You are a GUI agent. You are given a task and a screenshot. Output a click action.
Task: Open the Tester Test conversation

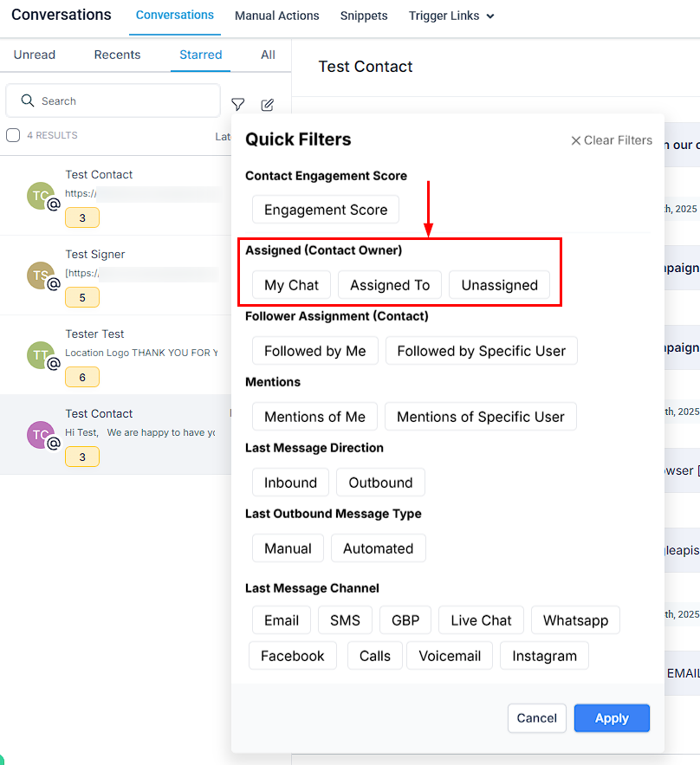[x=115, y=354]
